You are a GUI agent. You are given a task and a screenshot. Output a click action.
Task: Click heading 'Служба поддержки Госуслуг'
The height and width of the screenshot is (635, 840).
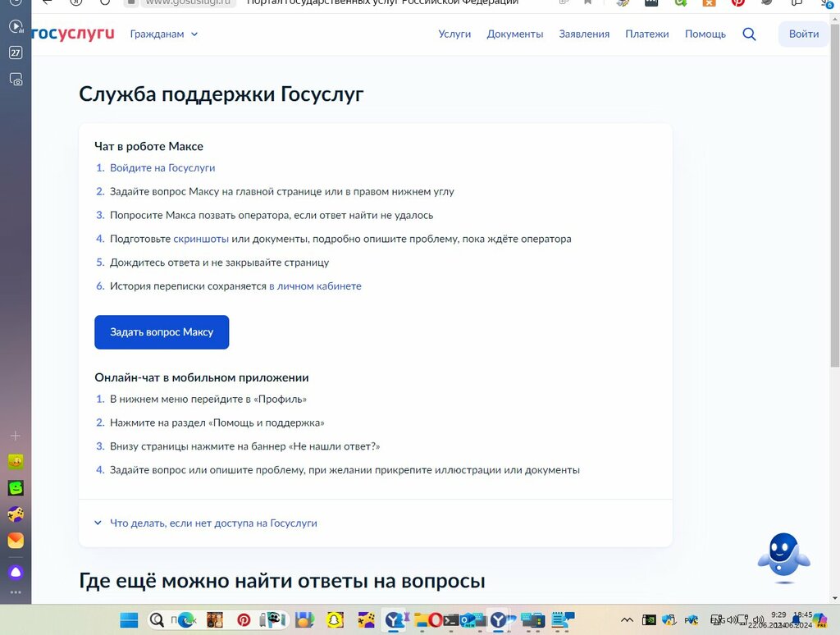click(x=221, y=94)
